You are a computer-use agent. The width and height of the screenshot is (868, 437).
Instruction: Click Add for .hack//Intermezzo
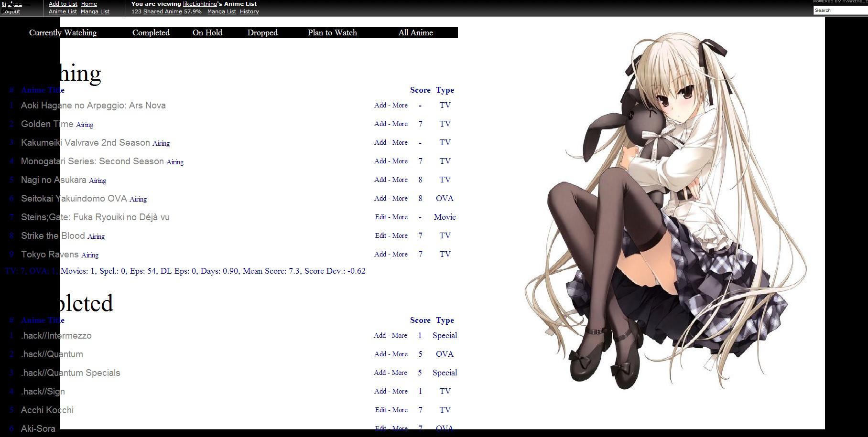tap(380, 335)
